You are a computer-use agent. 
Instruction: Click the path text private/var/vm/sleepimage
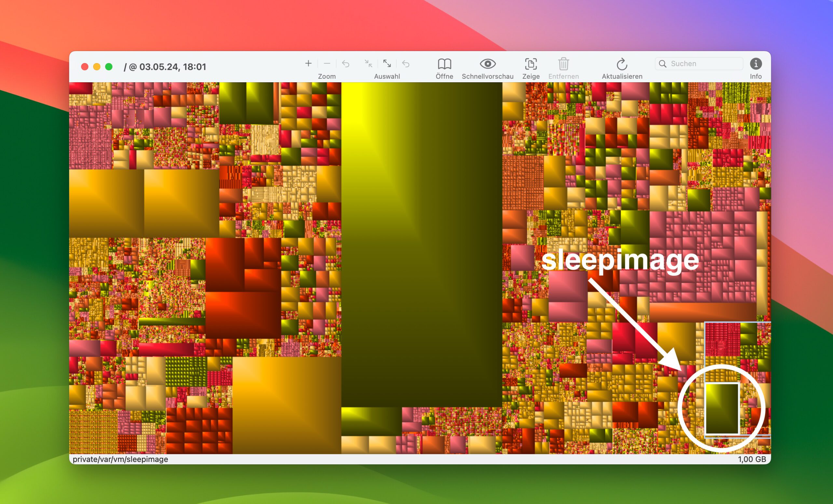click(120, 459)
